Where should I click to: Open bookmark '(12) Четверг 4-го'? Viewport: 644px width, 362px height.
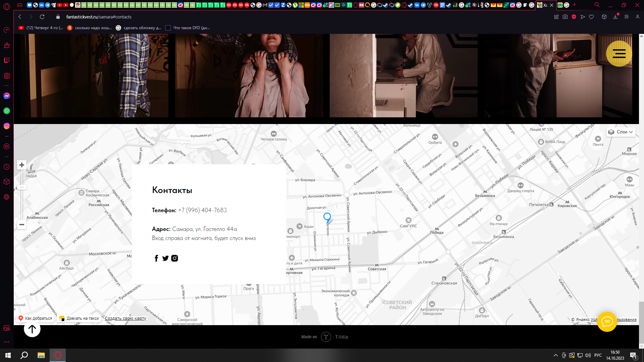point(41,28)
